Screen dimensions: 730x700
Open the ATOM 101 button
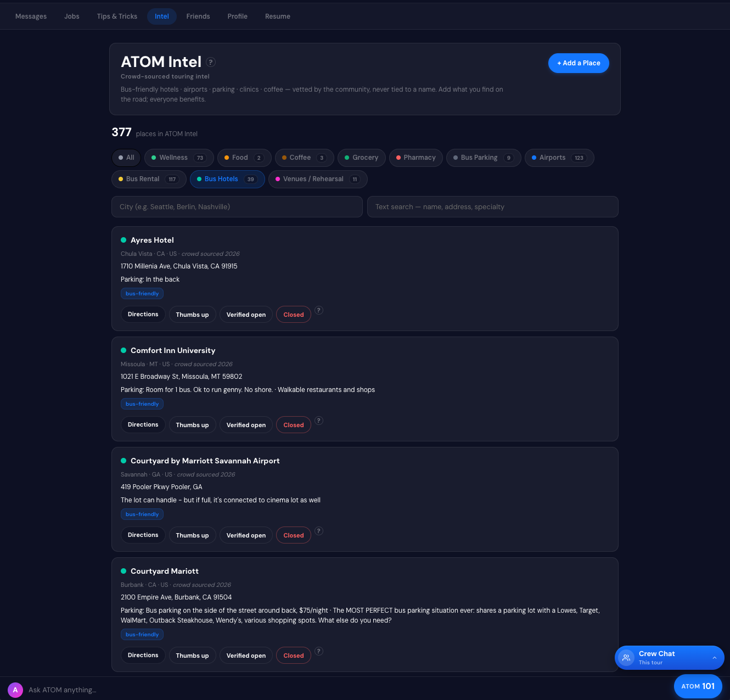point(698,686)
